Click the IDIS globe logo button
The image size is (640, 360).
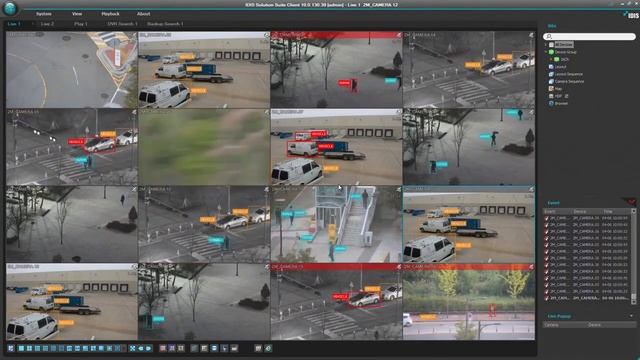pyautogui.click(x=10, y=7)
